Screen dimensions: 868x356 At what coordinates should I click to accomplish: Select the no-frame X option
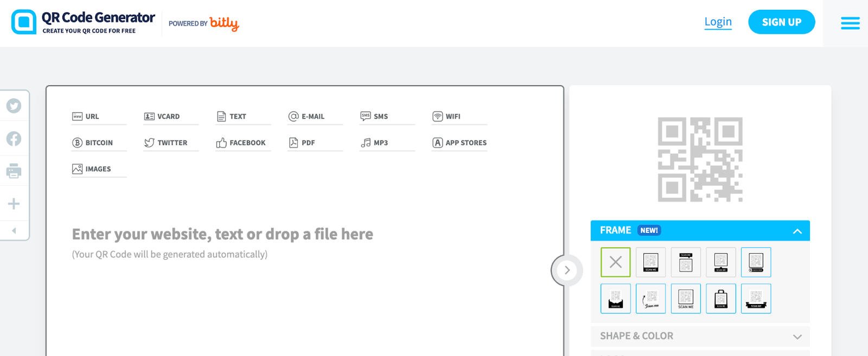point(616,262)
